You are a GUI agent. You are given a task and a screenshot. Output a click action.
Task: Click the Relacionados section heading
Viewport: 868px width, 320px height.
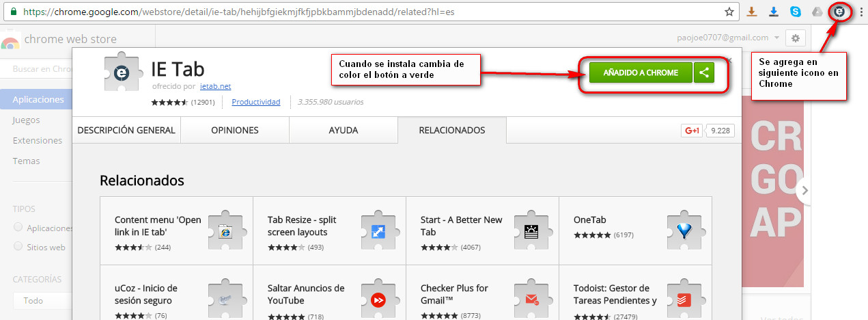[x=142, y=181]
